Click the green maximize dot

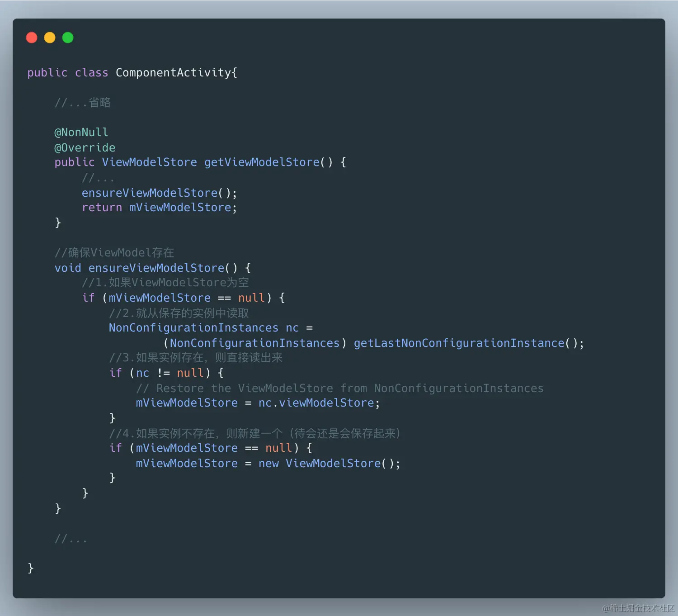[x=68, y=38]
